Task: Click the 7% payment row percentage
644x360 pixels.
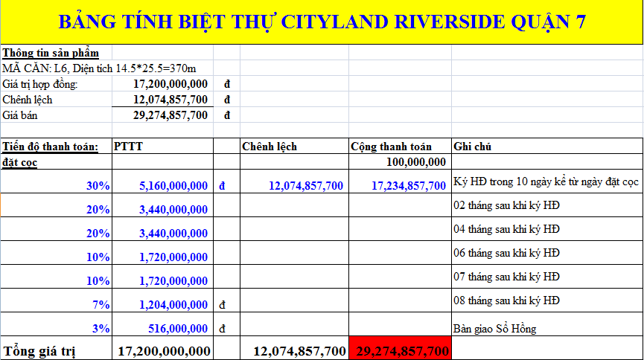Action: (57, 300)
